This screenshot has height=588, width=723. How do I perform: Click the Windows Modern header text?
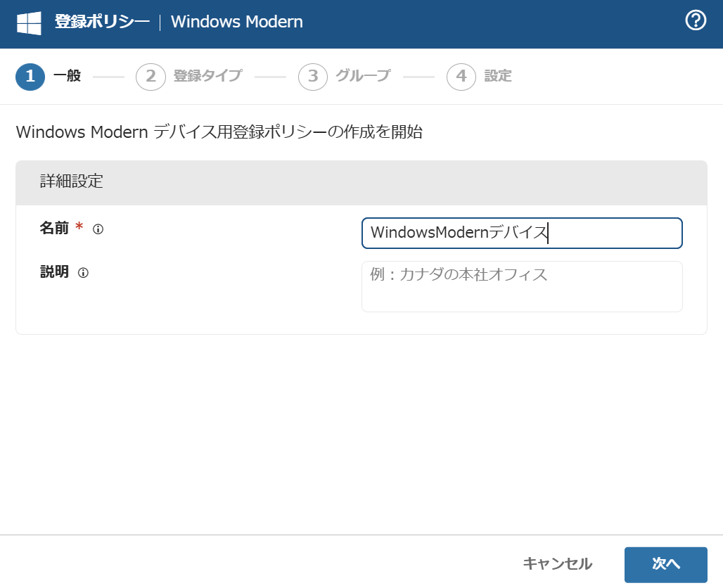236,22
